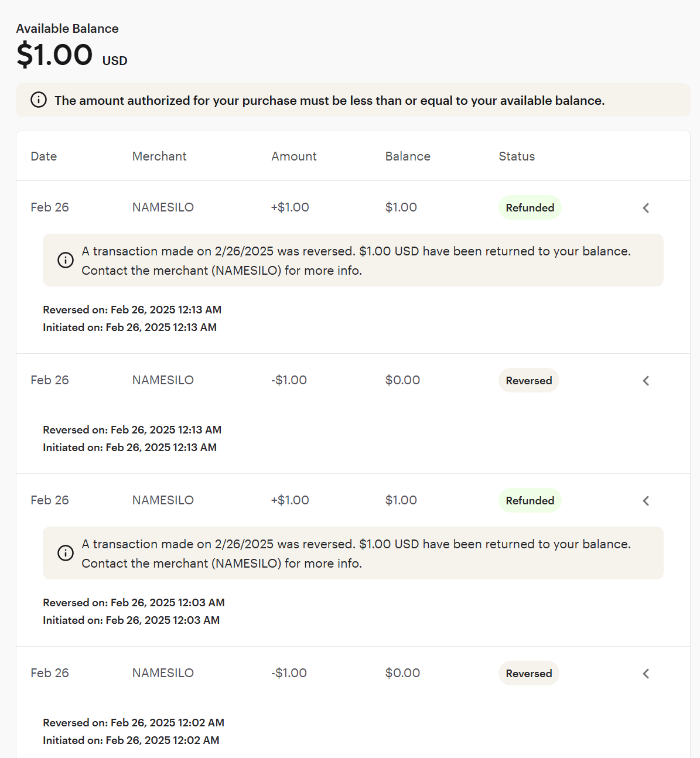Click NAMESILO merchant in the first transaction row
The height and width of the screenshot is (758, 700).
(163, 207)
